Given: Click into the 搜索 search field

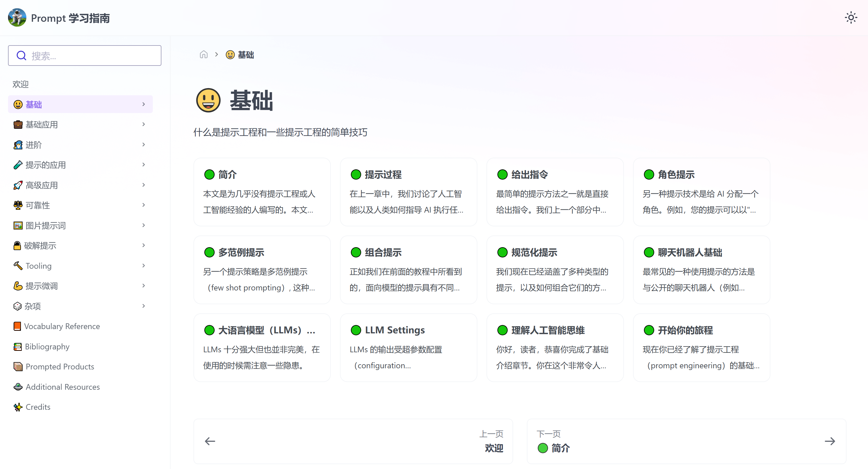Looking at the screenshot, I should [x=91, y=56].
